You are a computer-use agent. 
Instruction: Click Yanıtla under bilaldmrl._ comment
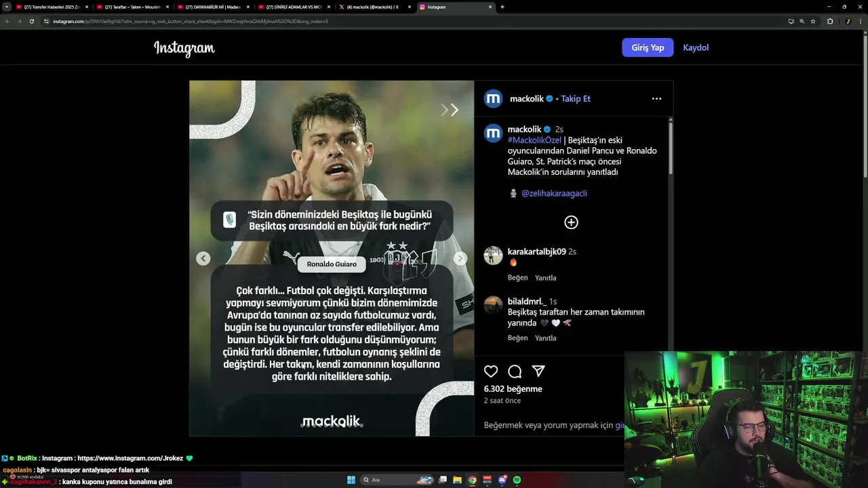[545, 338]
